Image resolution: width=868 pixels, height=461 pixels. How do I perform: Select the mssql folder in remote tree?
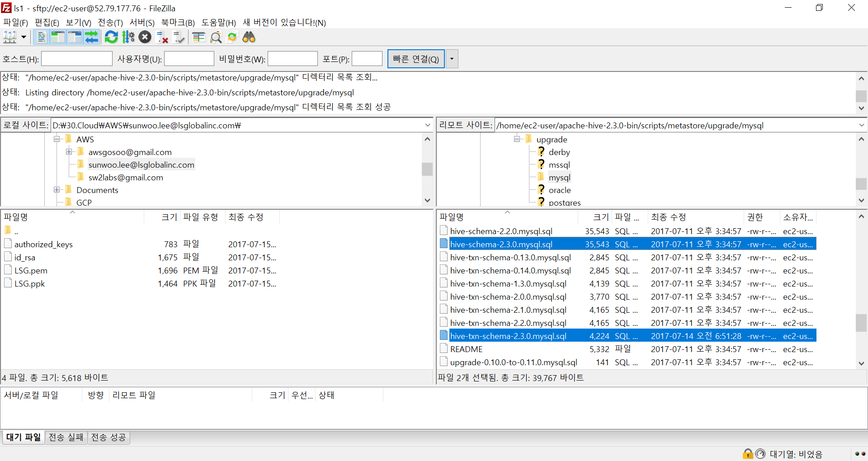pyautogui.click(x=559, y=165)
